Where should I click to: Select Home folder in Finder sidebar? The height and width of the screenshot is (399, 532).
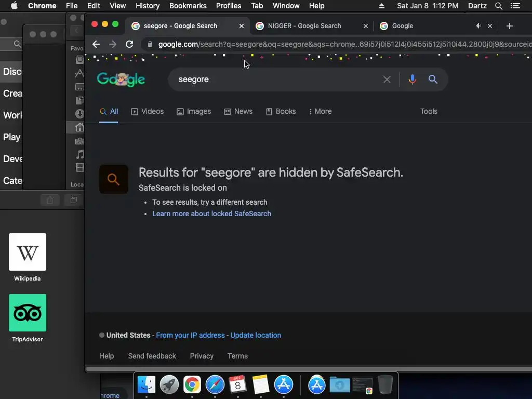(x=79, y=127)
